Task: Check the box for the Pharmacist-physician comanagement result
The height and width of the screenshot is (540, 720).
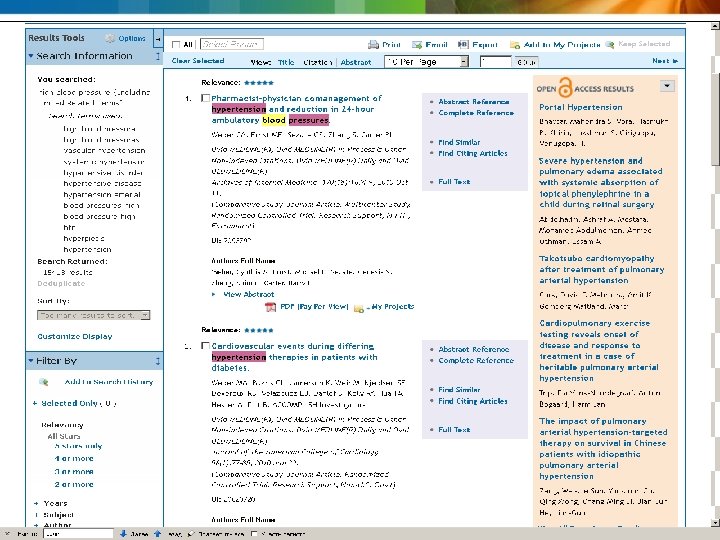Action: tap(205, 98)
